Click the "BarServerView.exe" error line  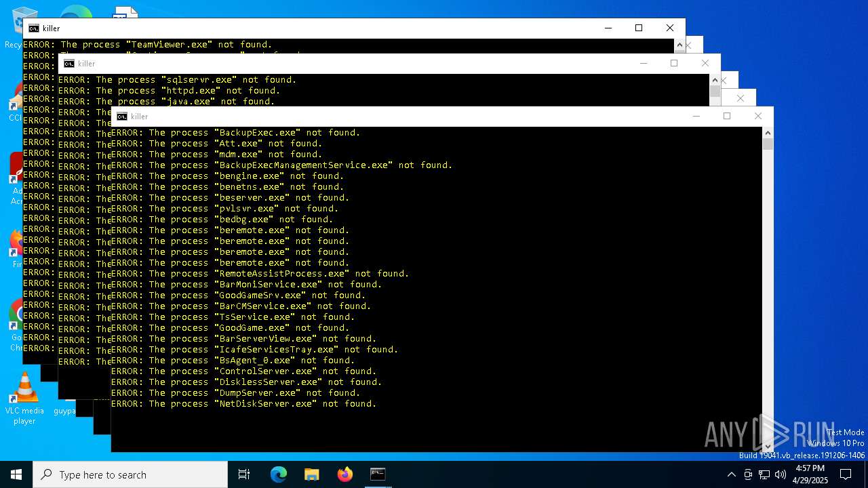pyautogui.click(x=243, y=339)
